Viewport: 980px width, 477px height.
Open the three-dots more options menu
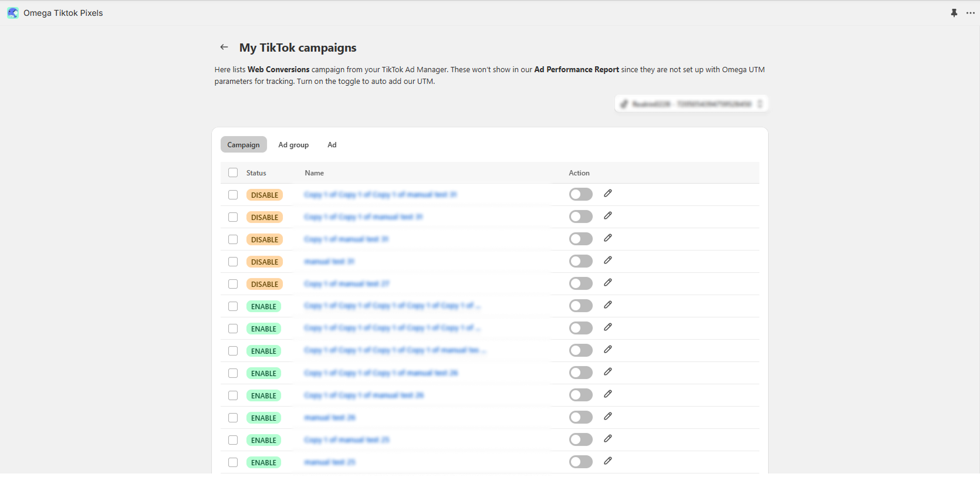(x=971, y=13)
